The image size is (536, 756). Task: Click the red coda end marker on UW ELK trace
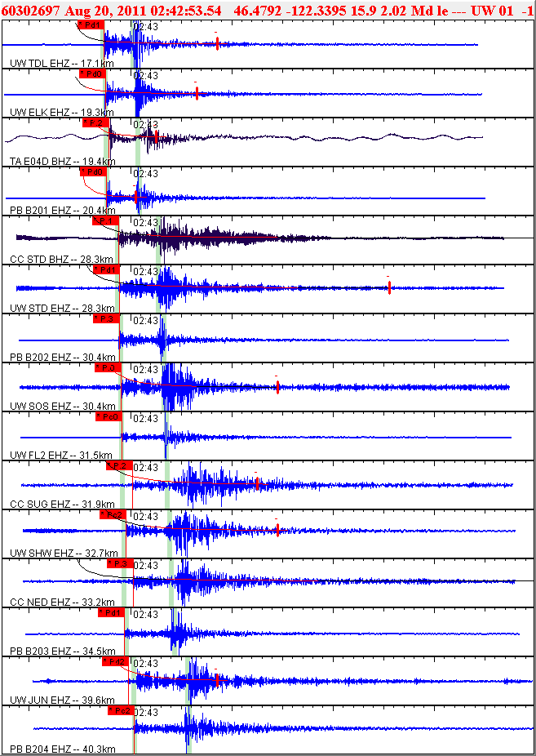pyautogui.click(x=197, y=93)
